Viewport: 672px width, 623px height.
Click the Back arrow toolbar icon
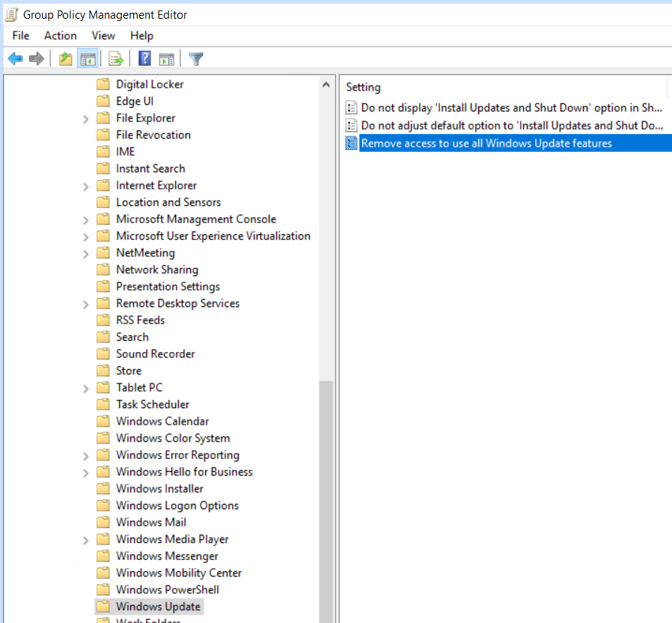point(15,59)
